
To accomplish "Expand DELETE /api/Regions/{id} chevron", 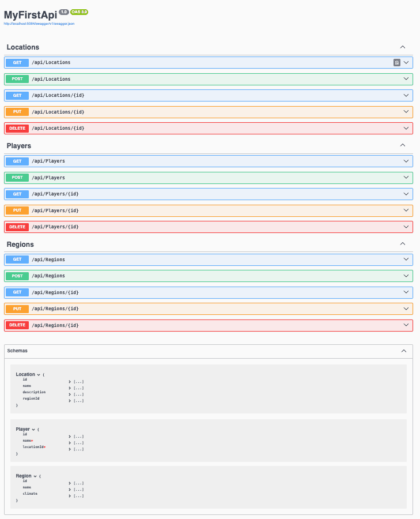I will tap(406, 325).
